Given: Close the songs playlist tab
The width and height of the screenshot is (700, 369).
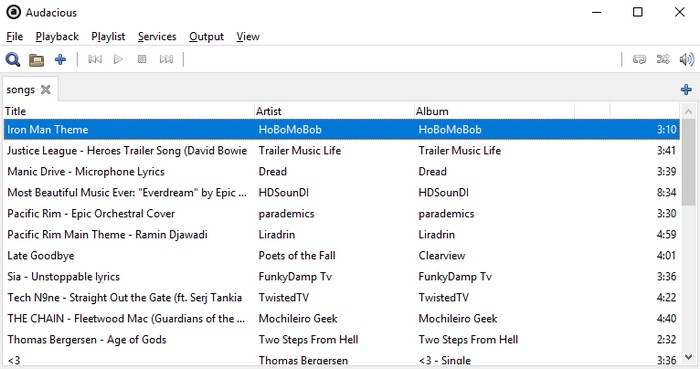Looking at the screenshot, I should click(46, 90).
